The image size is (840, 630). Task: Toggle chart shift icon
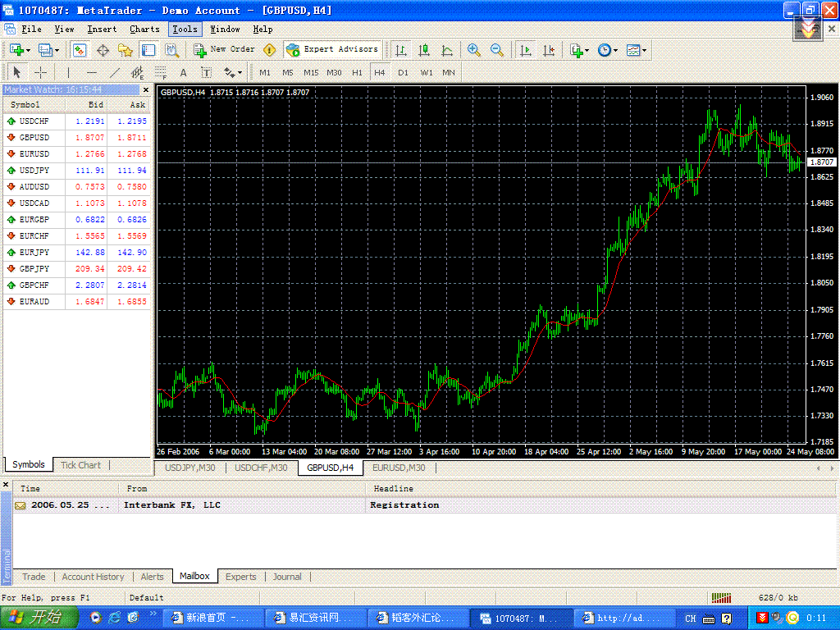(549, 50)
